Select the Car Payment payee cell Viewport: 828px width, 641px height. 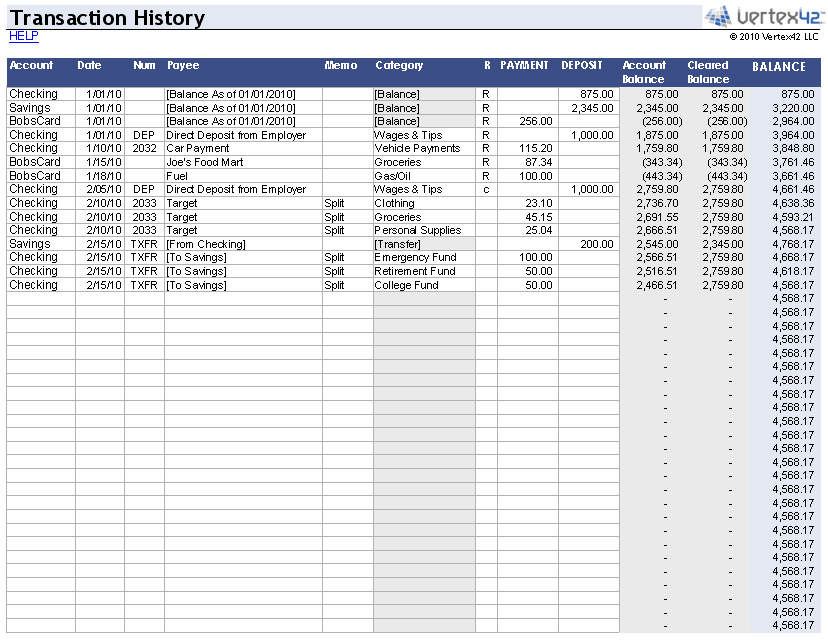(200, 148)
